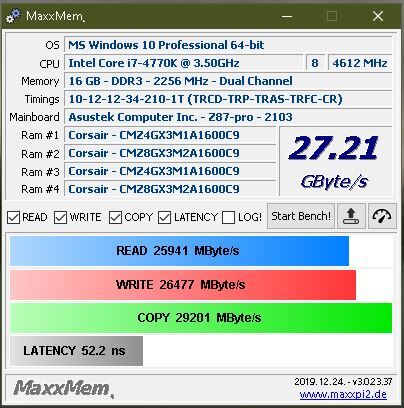Click Ram #1 Corsair CMZ4GX3M1A1600C9 field
The image size is (404, 408).
(x=170, y=135)
